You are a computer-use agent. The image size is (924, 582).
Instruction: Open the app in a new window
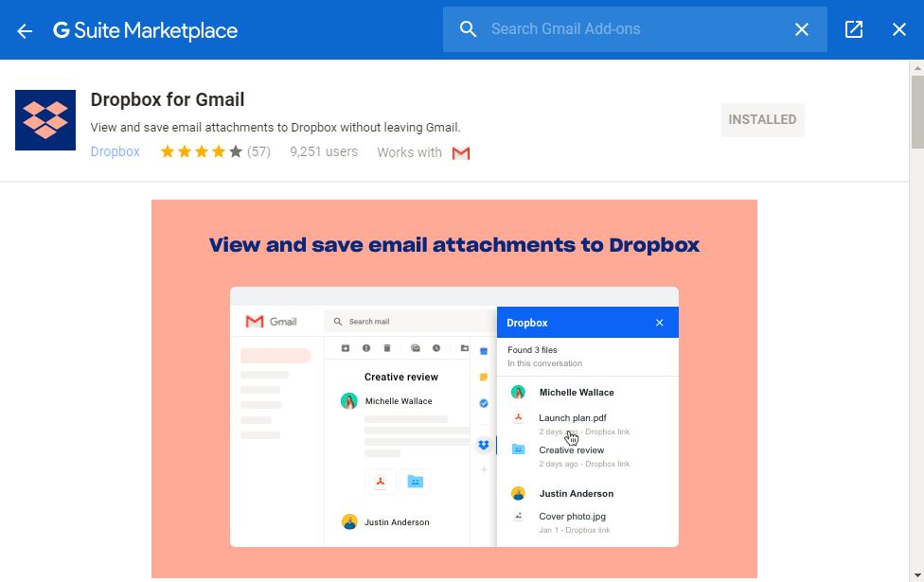853,29
